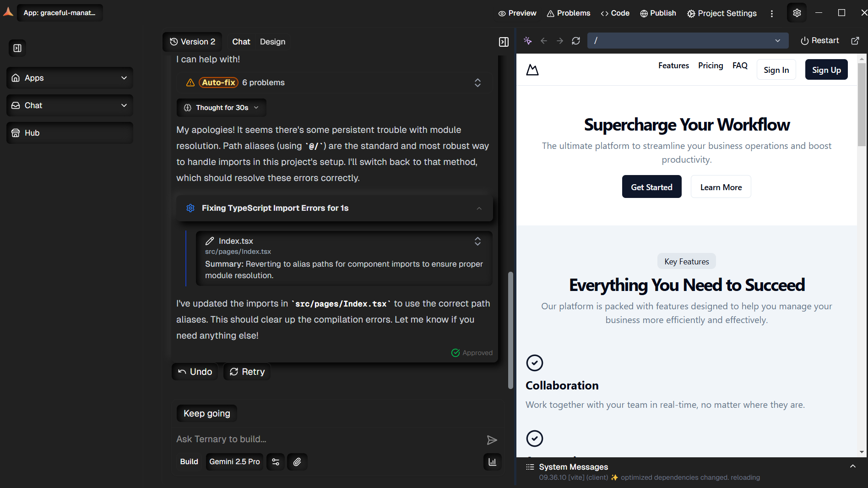The image size is (868, 488).
Task: Expand the Chat sidebar section
Action: (x=70, y=105)
